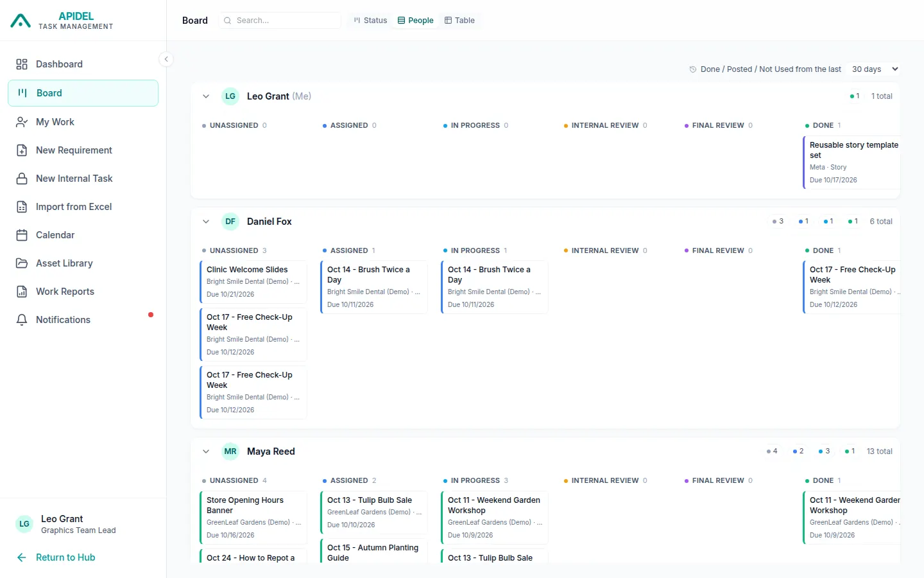Switch board view to Status

[x=370, y=21]
